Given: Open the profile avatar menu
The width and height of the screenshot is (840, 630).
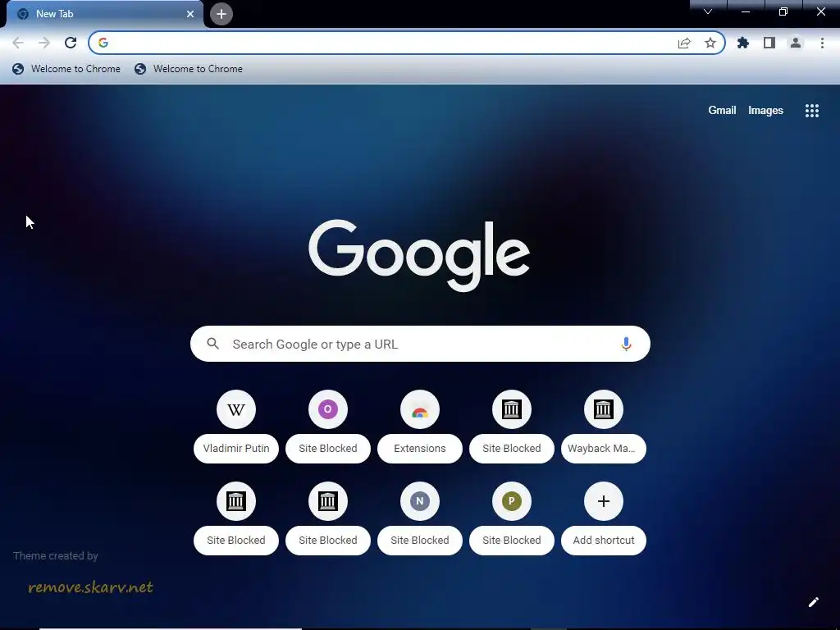Looking at the screenshot, I should pyautogui.click(x=796, y=43).
